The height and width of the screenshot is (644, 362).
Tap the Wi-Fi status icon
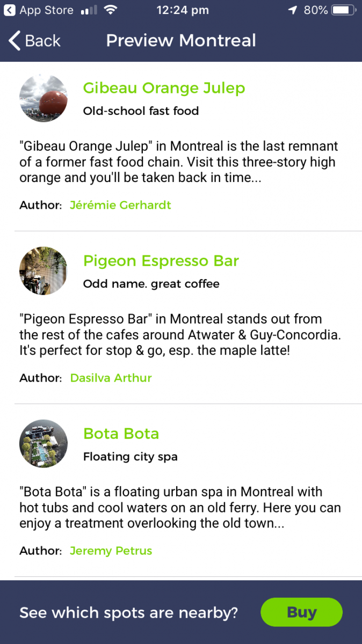tap(111, 10)
